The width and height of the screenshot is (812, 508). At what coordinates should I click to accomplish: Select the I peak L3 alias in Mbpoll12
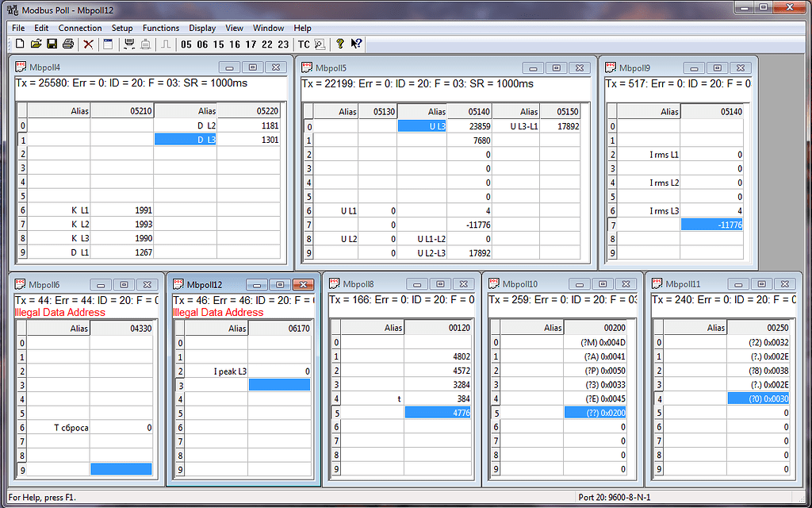point(216,371)
